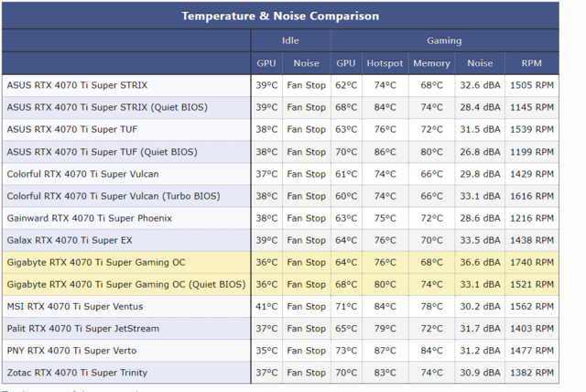Click the 41°C idle GPU value for MSI
The image size is (586, 392).
click(266, 307)
